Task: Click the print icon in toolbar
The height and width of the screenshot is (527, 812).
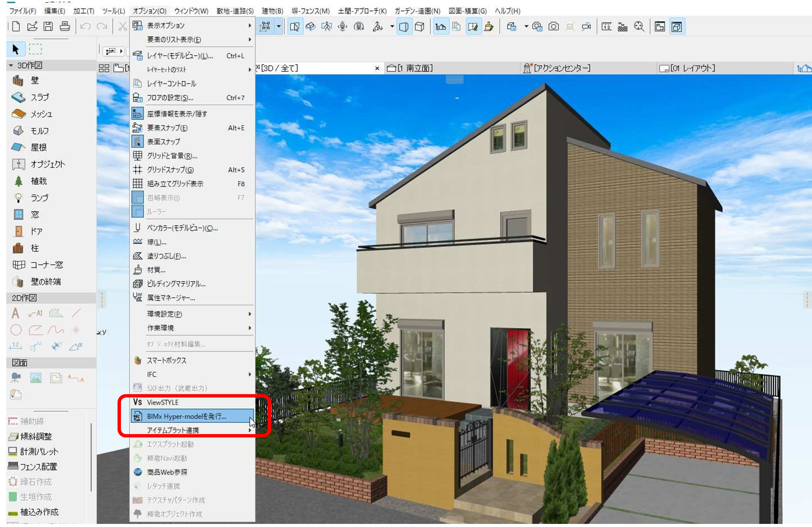Action: pos(65,27)
